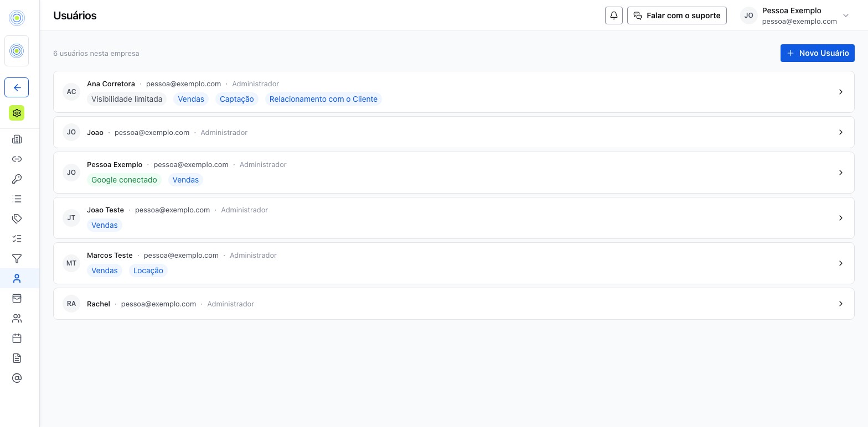Screen dimensions: 868x427
Task: Open notifications bell
Action: coord(614,15)
